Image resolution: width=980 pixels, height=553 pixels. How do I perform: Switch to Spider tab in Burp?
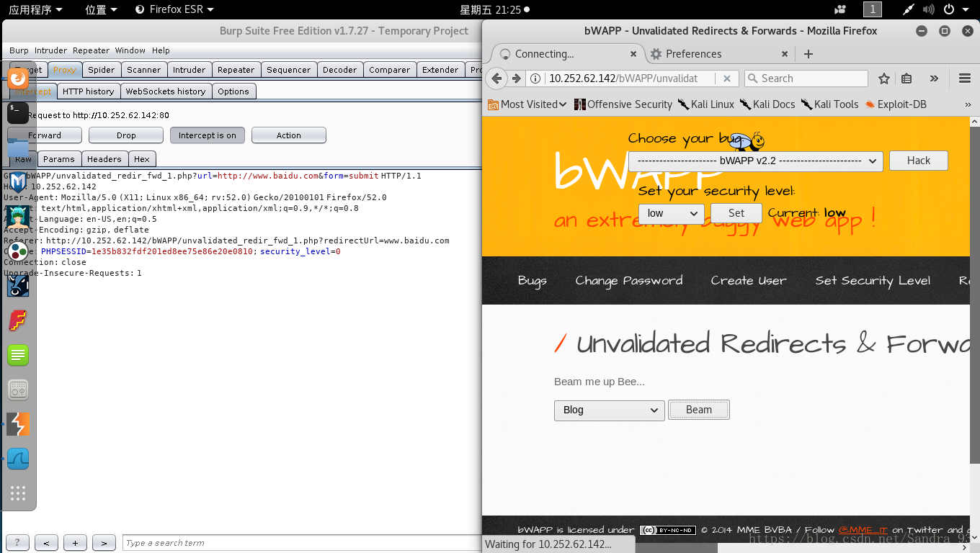coord(101,70)
